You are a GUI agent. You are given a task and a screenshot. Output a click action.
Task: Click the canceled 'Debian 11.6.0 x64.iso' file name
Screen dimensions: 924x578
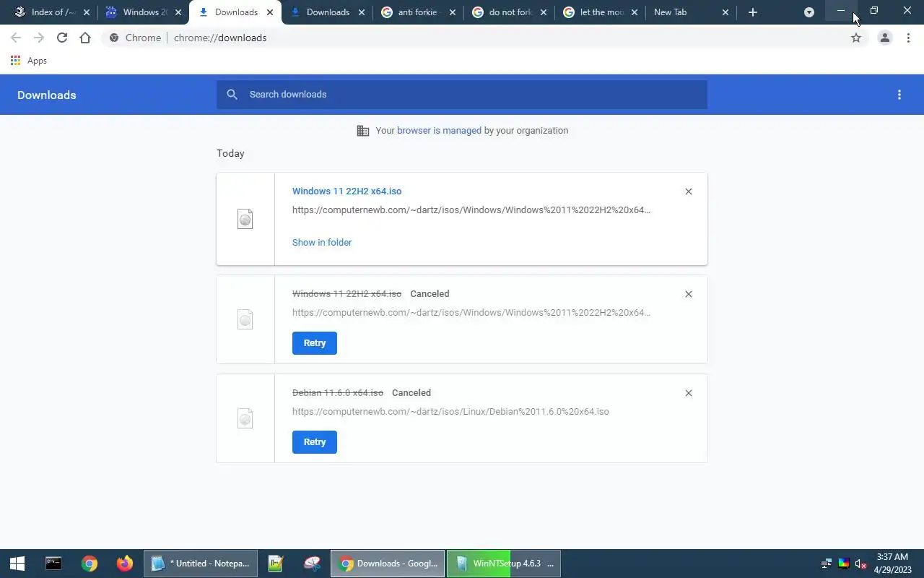(x=338, y=393)
